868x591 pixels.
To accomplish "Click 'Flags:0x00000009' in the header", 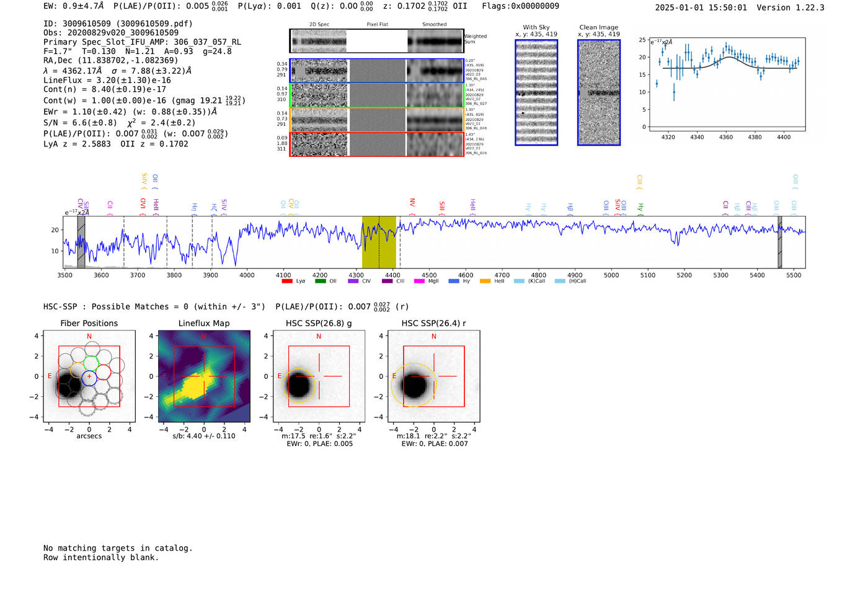I will pos(521,6).
